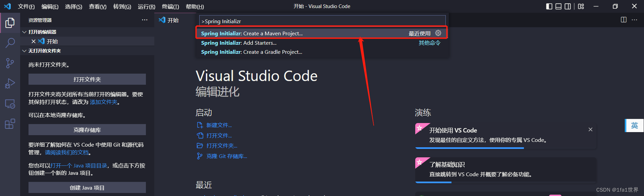
Task: Open the 查看(V) menu
Action: tap(98, 7)
